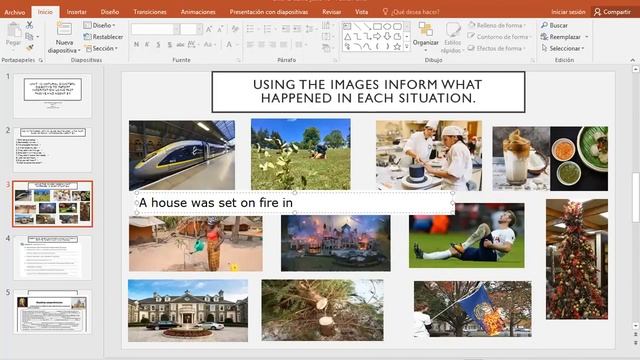Expand the shapes gallery more arrow

[x=407, y=47]
